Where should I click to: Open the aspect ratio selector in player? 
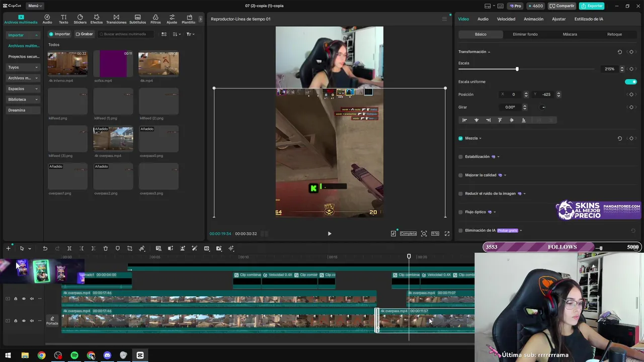tap(435, 234)
